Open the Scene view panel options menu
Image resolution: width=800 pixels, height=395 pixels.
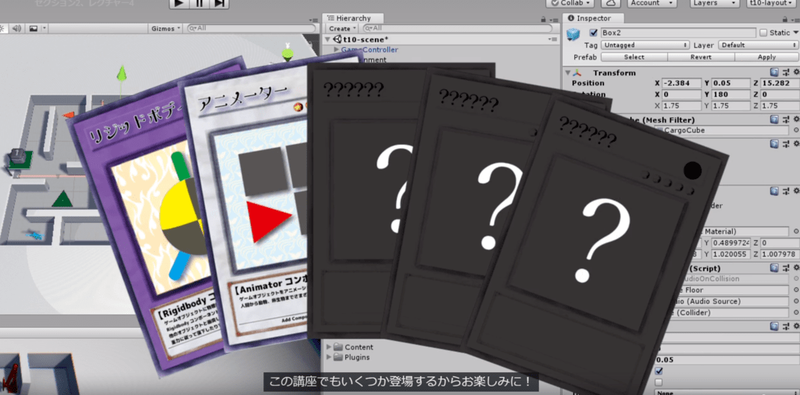[x=313, y=20]
